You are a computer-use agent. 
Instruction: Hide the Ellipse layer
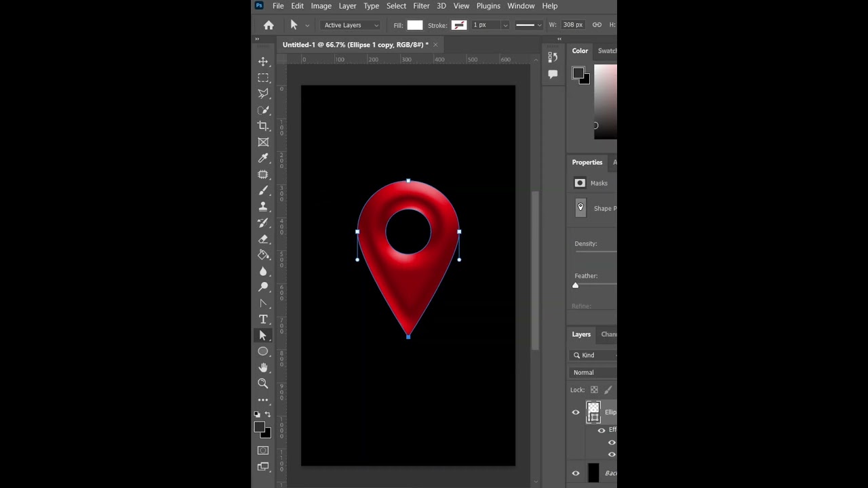click(576, 412)
